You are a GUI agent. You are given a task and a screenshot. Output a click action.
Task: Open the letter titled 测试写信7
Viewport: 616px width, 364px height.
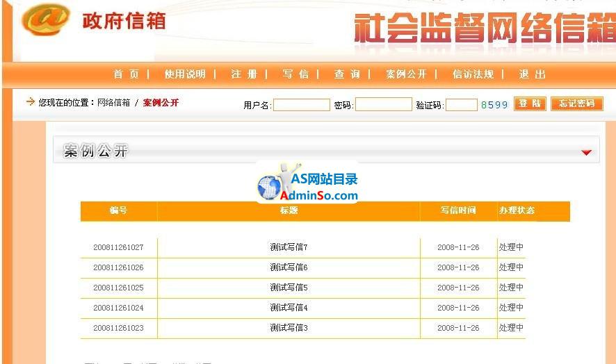coord(289,247)
